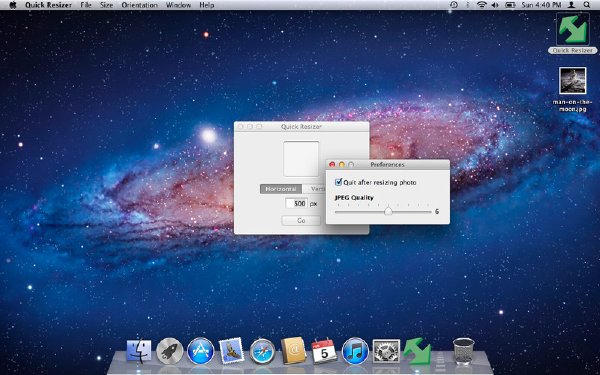Switch to the Vertical orientation segment
600x375 pixels.
pyautogui.click(x=314, y=189)
